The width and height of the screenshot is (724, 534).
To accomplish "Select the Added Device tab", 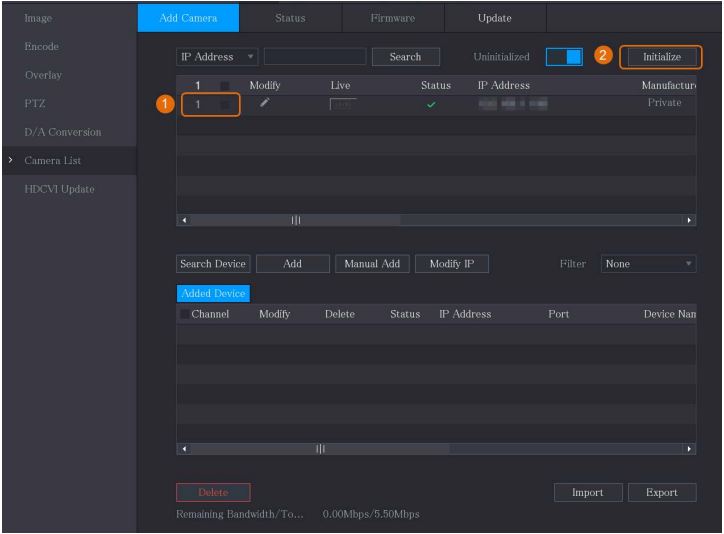I will [x=213, y=294].
